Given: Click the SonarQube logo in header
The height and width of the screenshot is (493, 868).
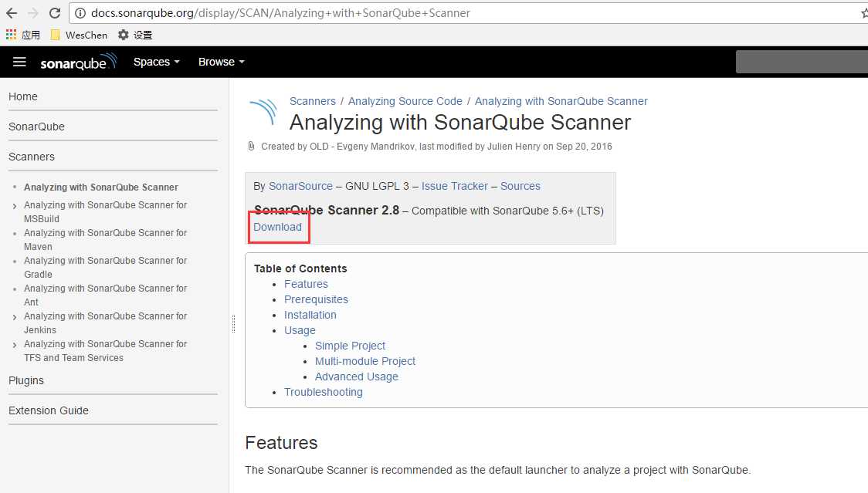Looking at the screenshot, I should [x=79, y=62].
